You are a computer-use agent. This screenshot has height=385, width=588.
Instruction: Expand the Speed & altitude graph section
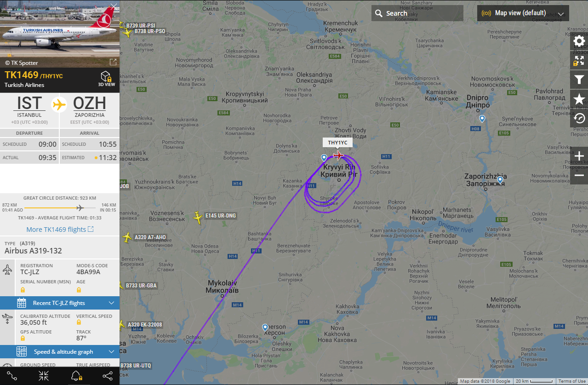pyautogui.click(x=60, y=352)
